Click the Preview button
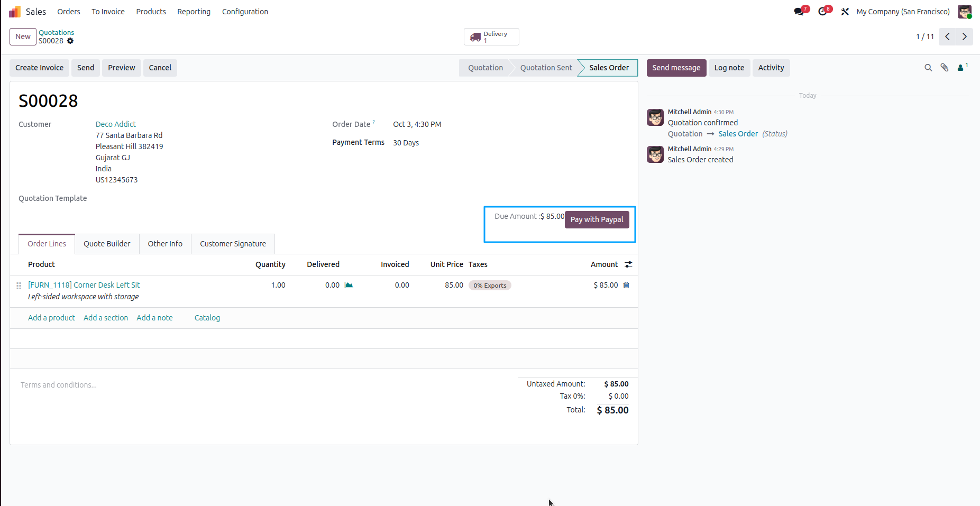Screen dimensions: 980x506 tap(122, 68)
